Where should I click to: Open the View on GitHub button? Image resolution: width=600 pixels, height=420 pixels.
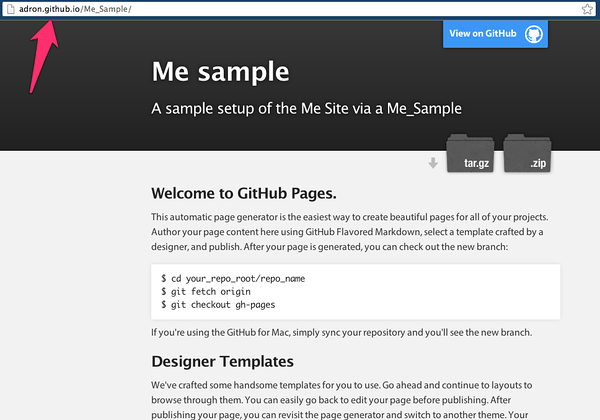pos(495,34)
